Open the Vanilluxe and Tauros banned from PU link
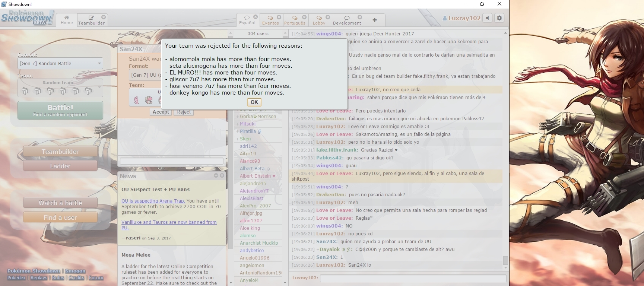The height and width of the screenshot is (286, 644). [x=169, y=225]
